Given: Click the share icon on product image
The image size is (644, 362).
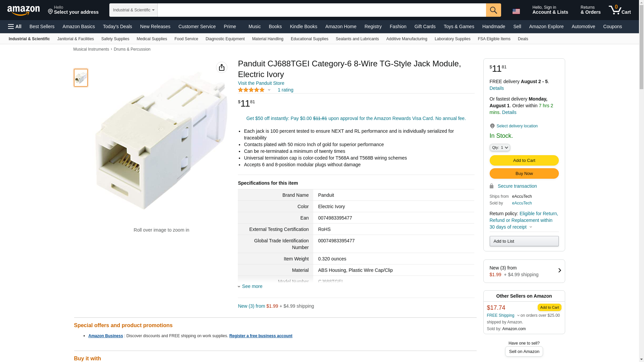Looking at the screenshot, I should (222, 67).
